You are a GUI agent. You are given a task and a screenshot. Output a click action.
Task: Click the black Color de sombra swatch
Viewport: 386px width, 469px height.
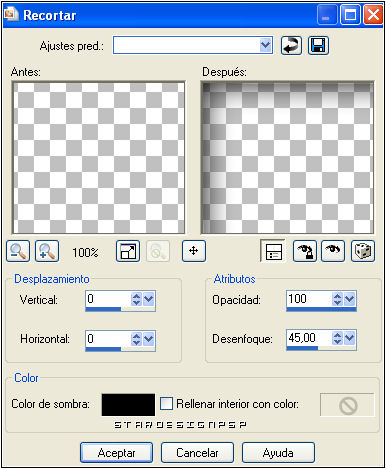[x=128, y=405]
